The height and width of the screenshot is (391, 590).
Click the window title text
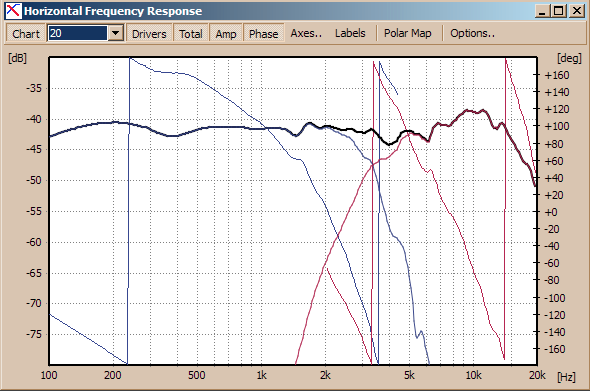coord(113,11)
